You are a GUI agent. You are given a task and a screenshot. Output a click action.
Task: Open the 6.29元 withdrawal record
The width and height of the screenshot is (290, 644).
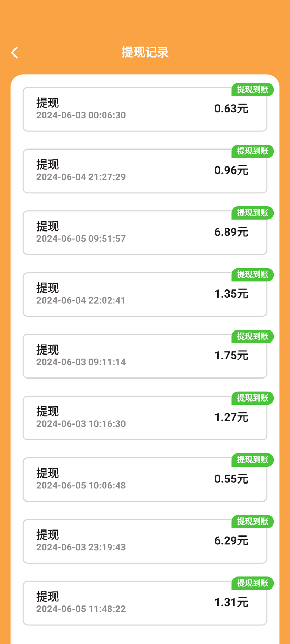[145, 541]
